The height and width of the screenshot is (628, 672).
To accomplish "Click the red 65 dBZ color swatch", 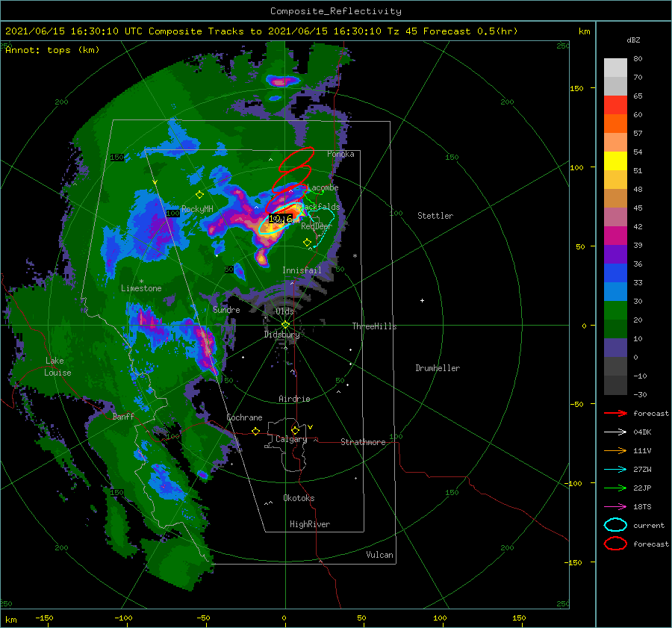I will coord(615,105).
